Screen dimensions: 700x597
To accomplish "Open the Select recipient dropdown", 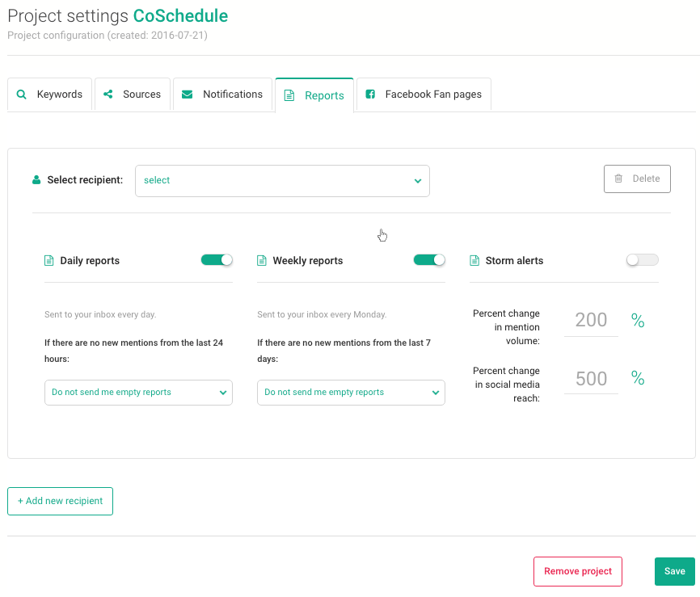I will [282, 181].
